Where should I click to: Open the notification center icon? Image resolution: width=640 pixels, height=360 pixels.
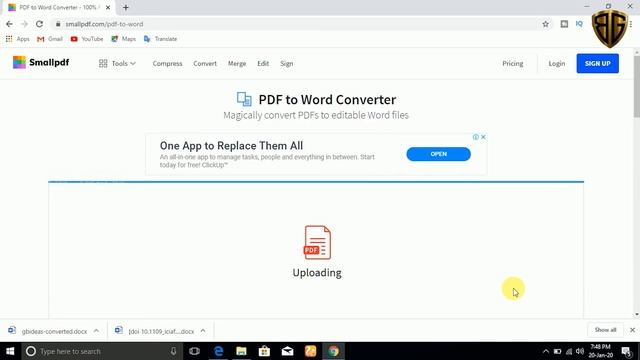tap(627, 351)
